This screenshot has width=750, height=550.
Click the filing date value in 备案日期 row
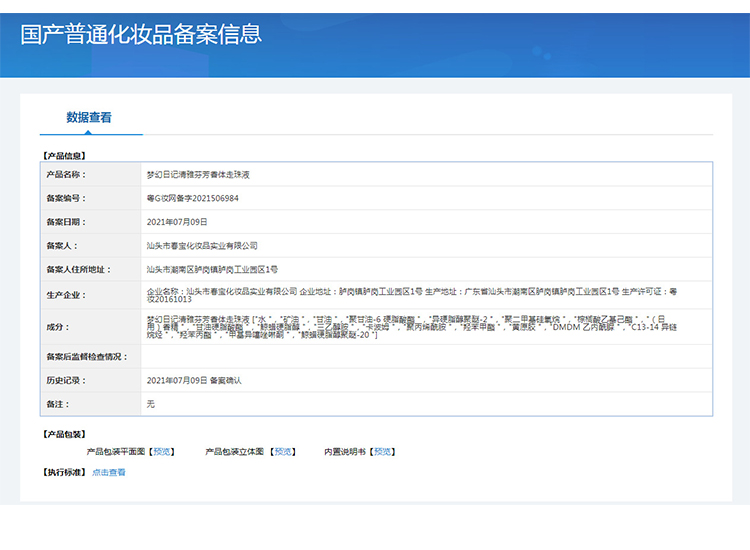pyautogui.click(x=177, y=222)
